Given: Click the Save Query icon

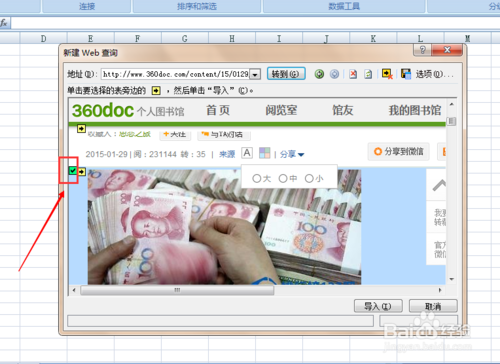Looking at the screenshot, I should (406, 74).
